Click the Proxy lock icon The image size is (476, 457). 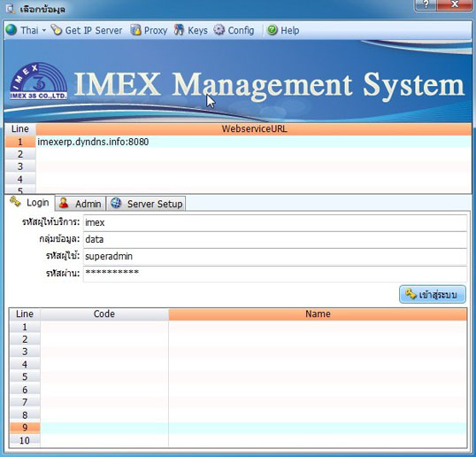135,30
